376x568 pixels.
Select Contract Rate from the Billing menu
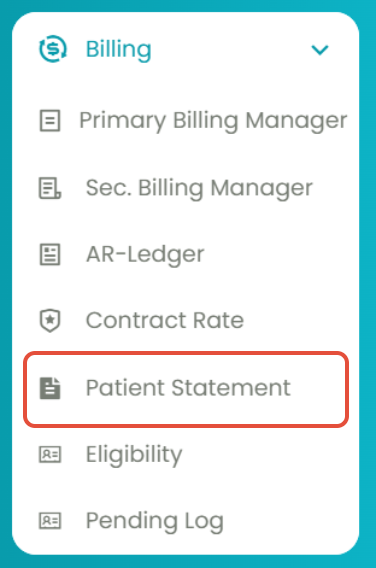point(165,321)
